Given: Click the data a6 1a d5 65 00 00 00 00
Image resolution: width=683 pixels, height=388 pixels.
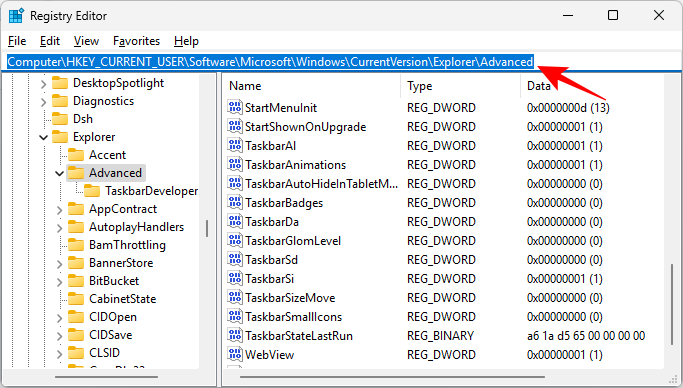Looking at the screenshot, I should (x=586, y=336).
